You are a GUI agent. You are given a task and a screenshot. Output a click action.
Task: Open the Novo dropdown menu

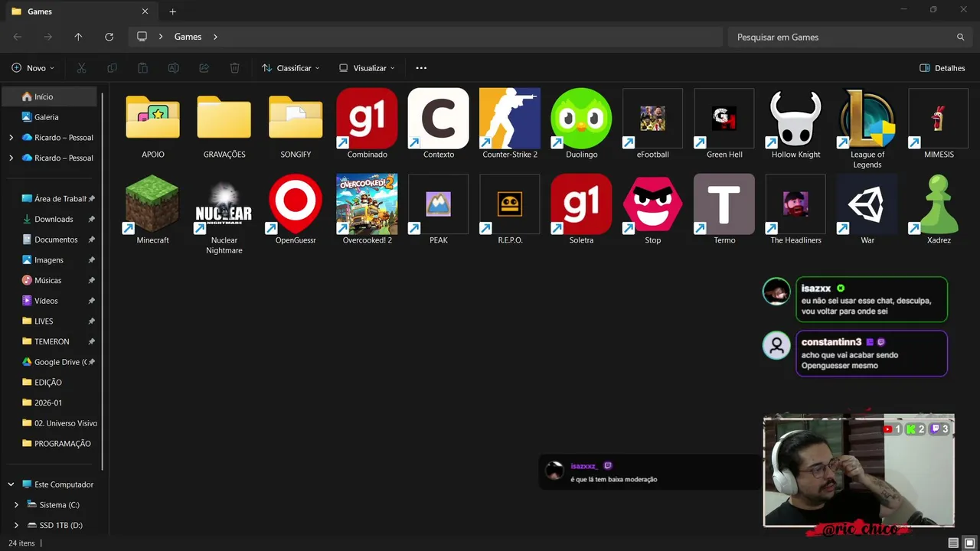[33, 68]
